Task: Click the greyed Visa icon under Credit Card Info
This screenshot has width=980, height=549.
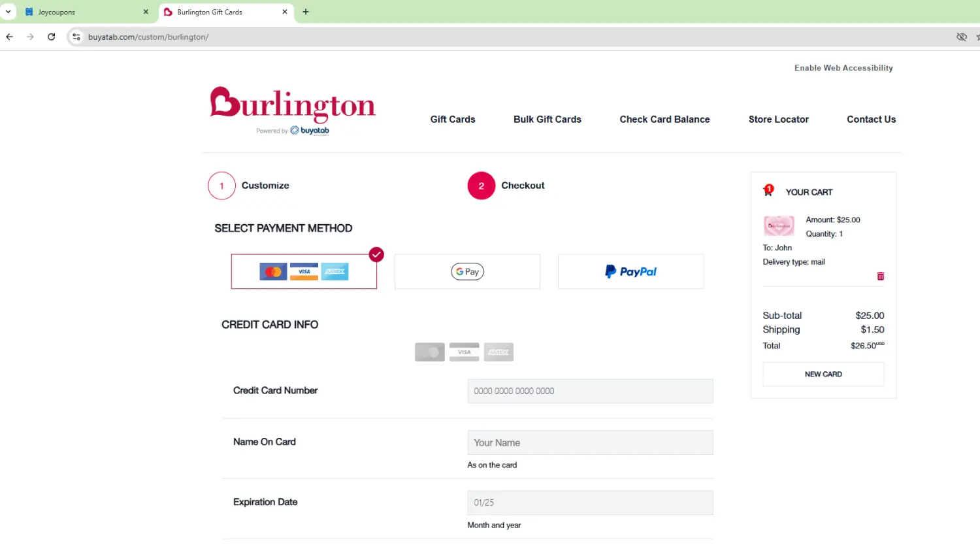Action: point(465,352)
